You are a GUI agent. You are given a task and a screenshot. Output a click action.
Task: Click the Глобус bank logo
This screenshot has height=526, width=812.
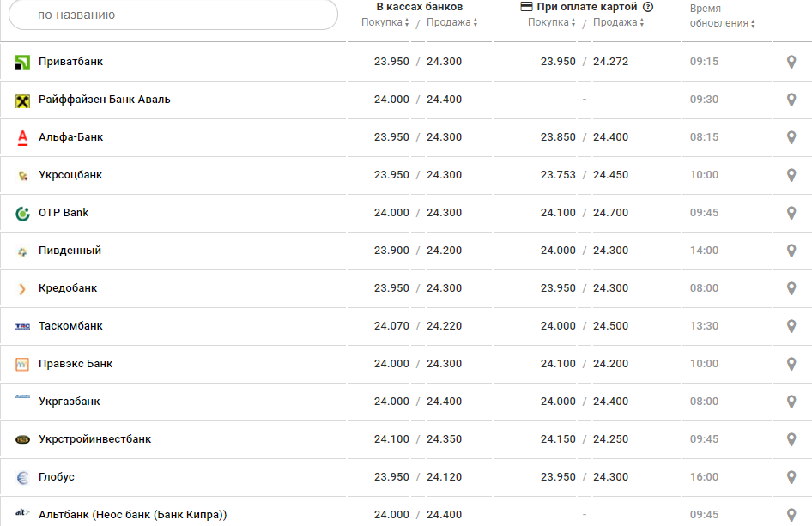point(23,477)
